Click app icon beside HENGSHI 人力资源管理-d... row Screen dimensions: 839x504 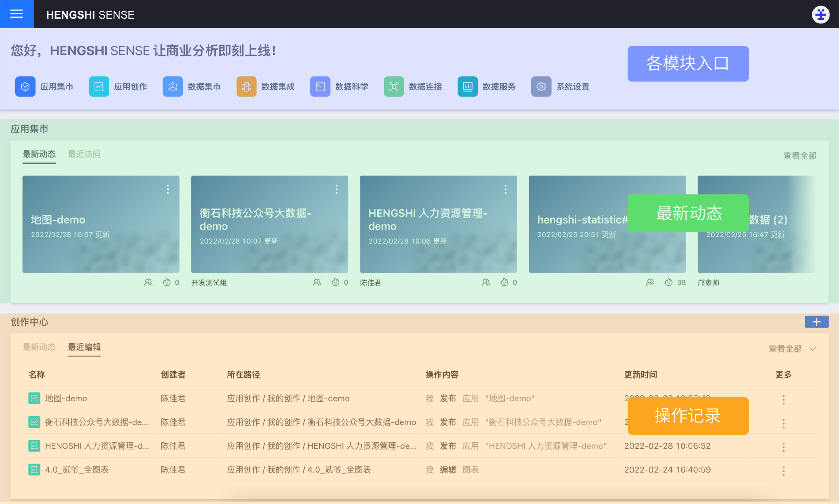coord(34,446)
